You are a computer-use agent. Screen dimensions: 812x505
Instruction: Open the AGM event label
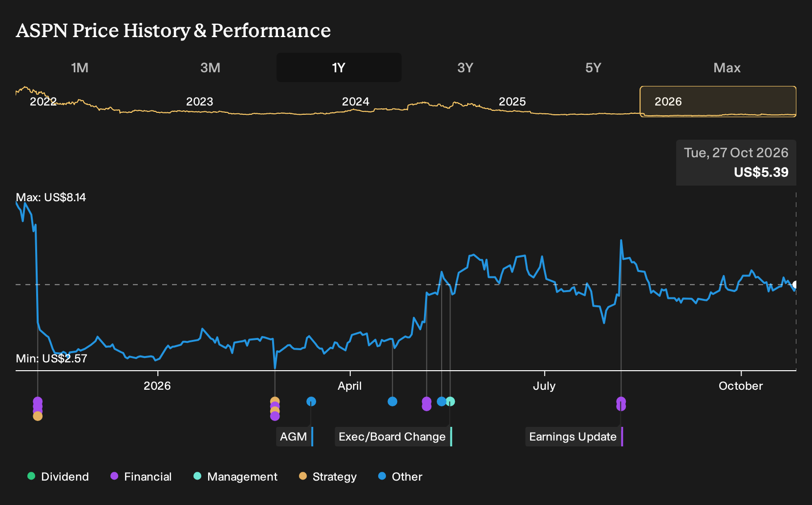[x=295, y=437]
